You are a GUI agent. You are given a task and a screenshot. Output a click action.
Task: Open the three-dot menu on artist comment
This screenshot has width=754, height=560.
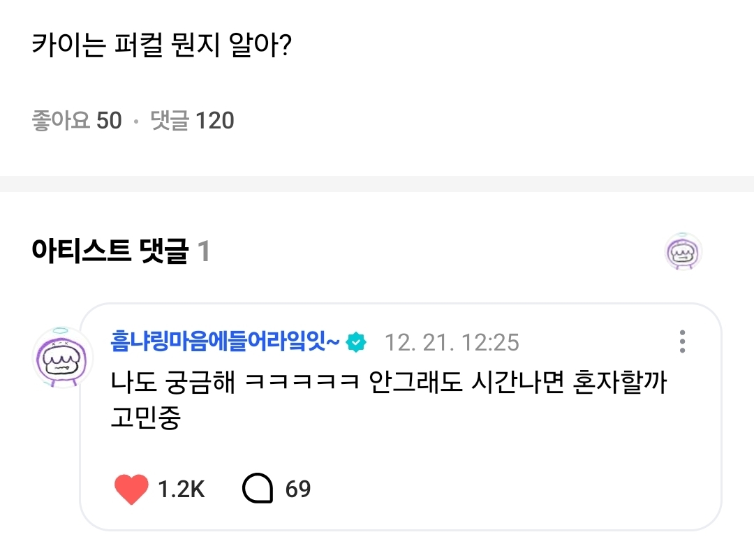coord(682,341)
